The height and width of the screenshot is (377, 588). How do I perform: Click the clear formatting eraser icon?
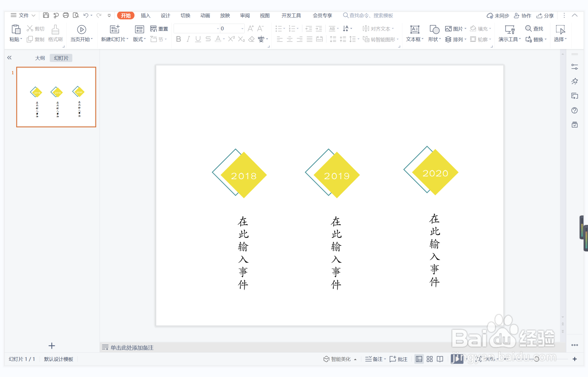click(251, 39)
